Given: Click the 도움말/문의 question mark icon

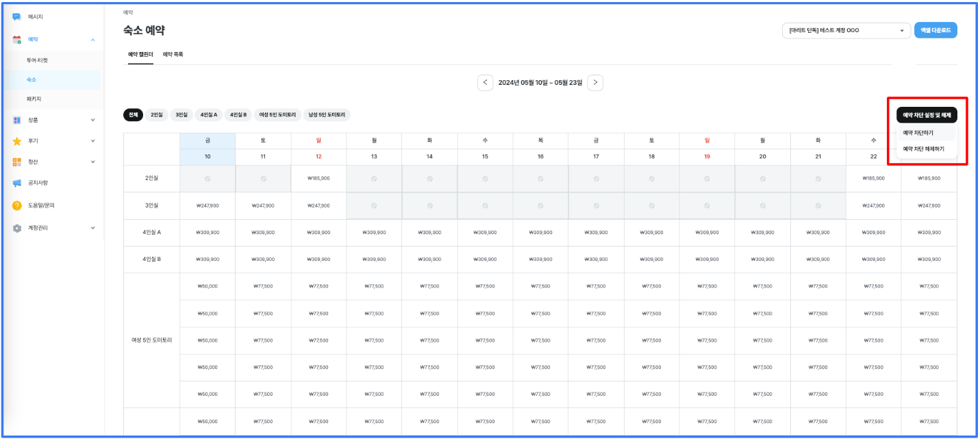Looking at the screenshot, I should (x=17, y=205).
